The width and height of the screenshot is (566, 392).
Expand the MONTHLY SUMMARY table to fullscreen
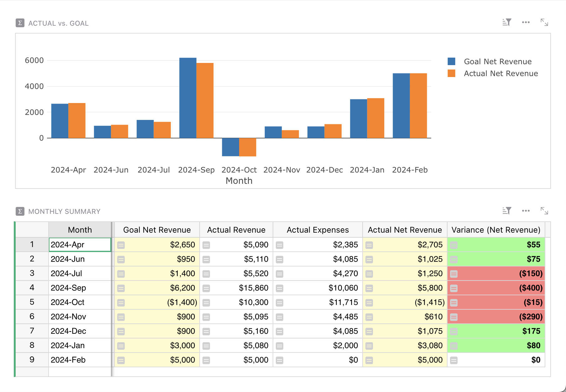pos(544,211)
